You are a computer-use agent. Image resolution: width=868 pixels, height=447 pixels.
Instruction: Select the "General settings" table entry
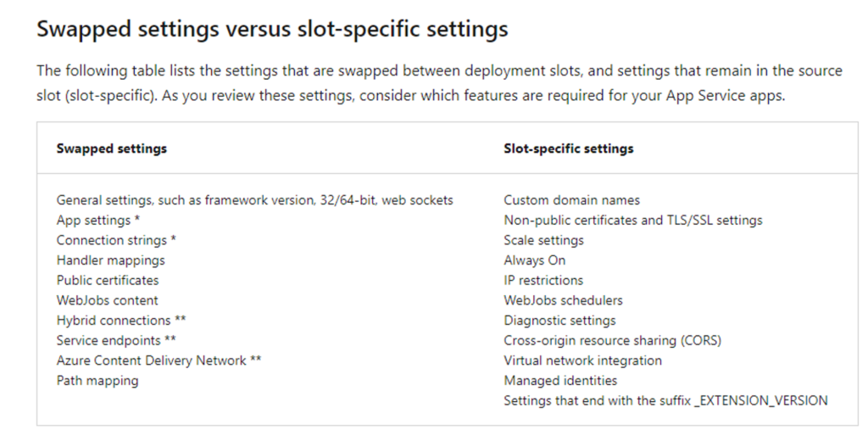(254, 200)
